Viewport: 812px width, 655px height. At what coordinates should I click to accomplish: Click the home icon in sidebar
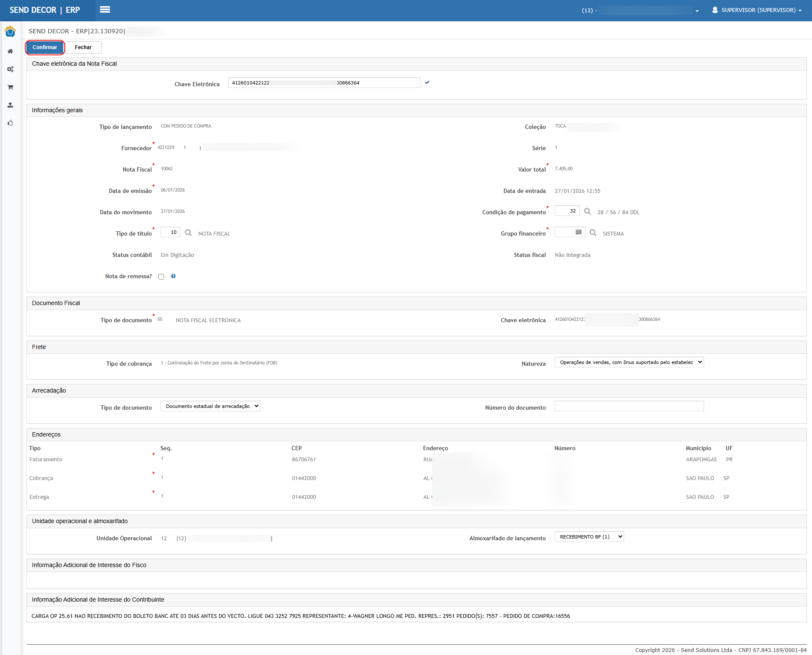tap(10, 51)
